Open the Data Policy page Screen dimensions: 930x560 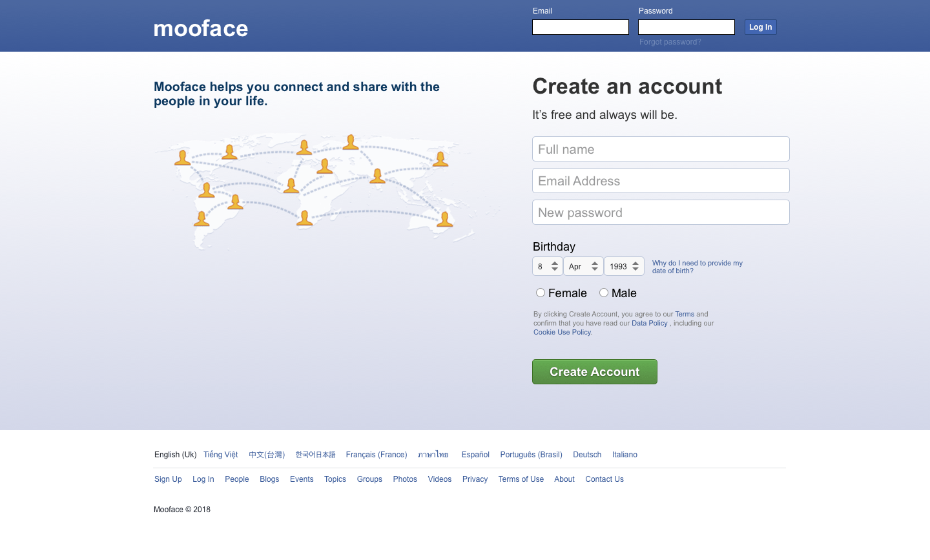point(649,323)
